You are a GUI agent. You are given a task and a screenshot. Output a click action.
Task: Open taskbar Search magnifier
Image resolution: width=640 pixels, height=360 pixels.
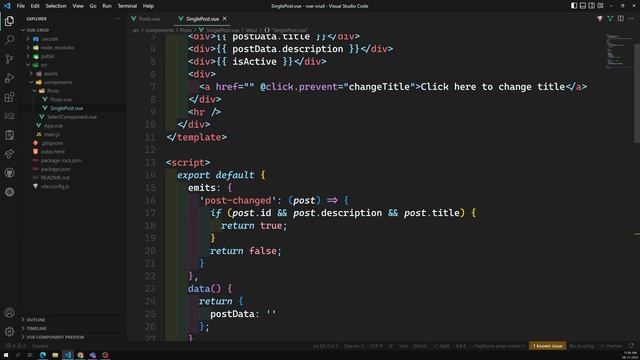[x=18, y=355]
